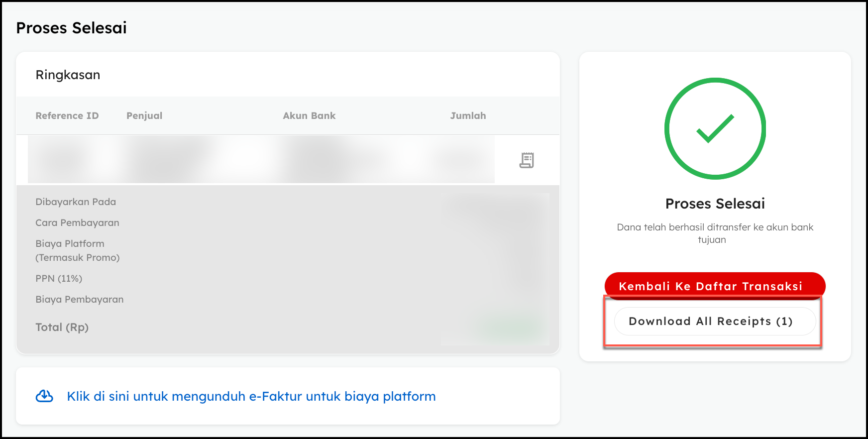Click the Total (Rp) label
The height and width of the screenshot is (439, 868).
tap(62, 327)
